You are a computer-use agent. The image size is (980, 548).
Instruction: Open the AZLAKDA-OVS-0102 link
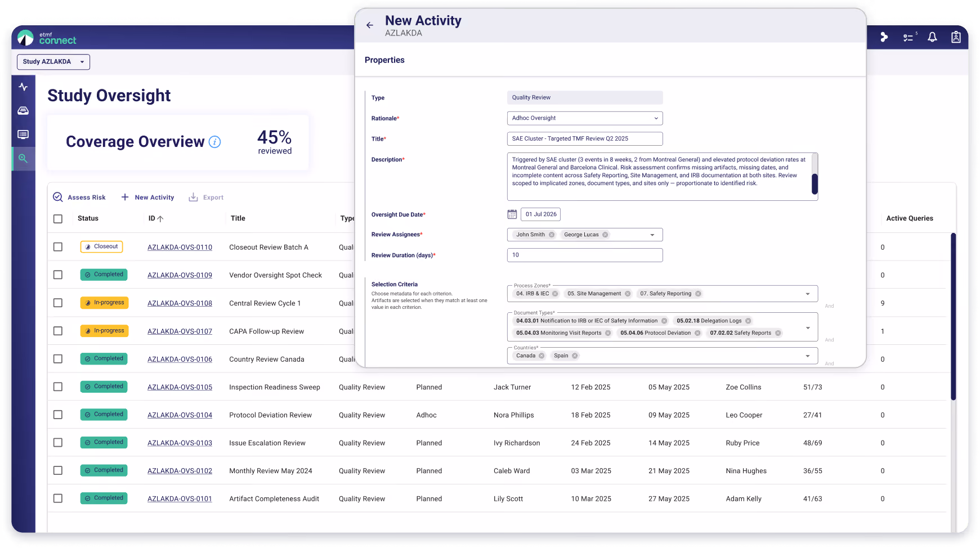(x=180, y=471)
